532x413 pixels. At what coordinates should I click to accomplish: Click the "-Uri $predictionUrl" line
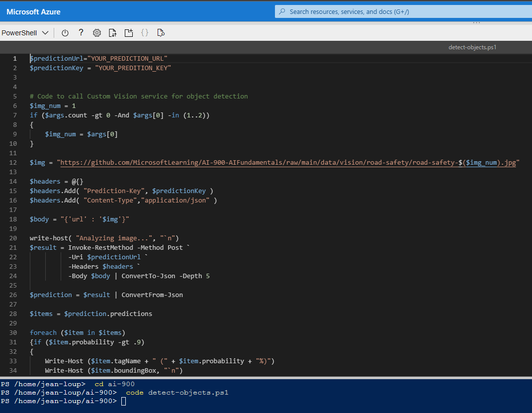coord(108,257)
